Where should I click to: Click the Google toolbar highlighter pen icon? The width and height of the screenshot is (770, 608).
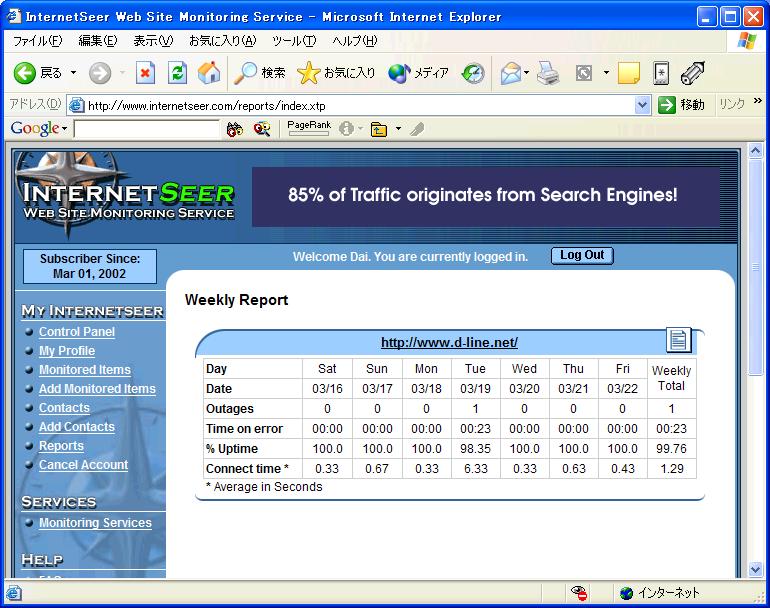pos(417,129)
